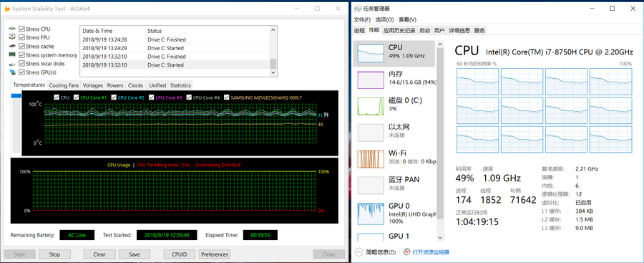This screenshot has height=263, width=644.
Task: Click log list scroll-down arrow
Action: pos(273,72)
